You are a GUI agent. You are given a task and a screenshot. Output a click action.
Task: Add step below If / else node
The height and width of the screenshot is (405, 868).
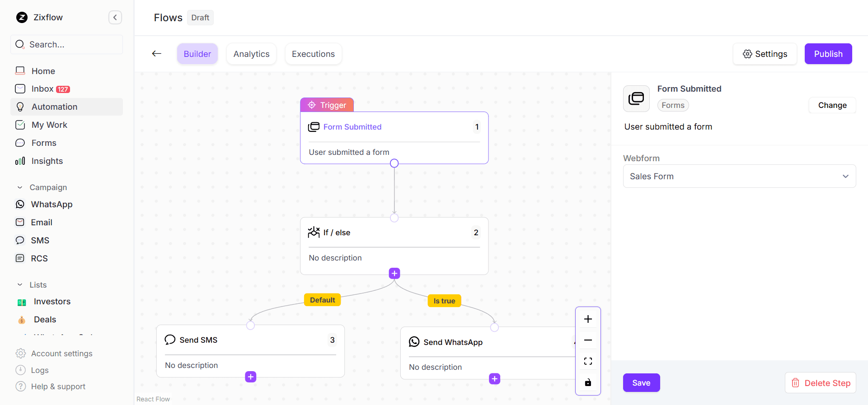point(394,274)
